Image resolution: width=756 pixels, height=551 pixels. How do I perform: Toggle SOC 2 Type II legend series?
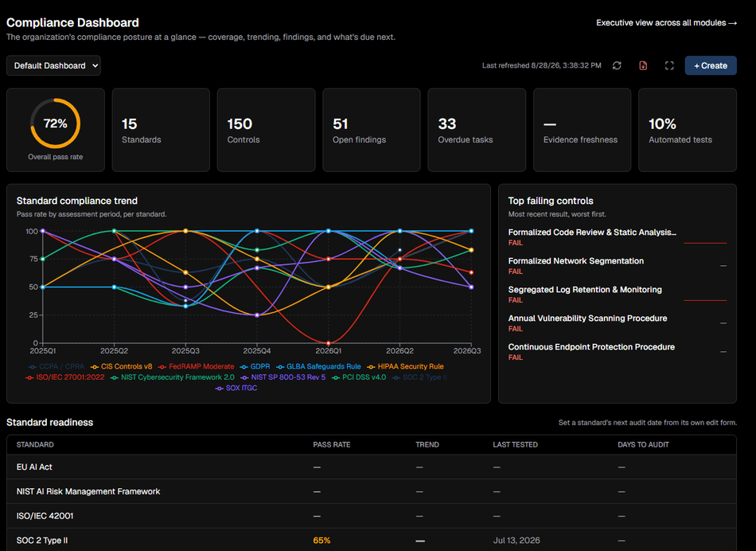tap(419, 377)
